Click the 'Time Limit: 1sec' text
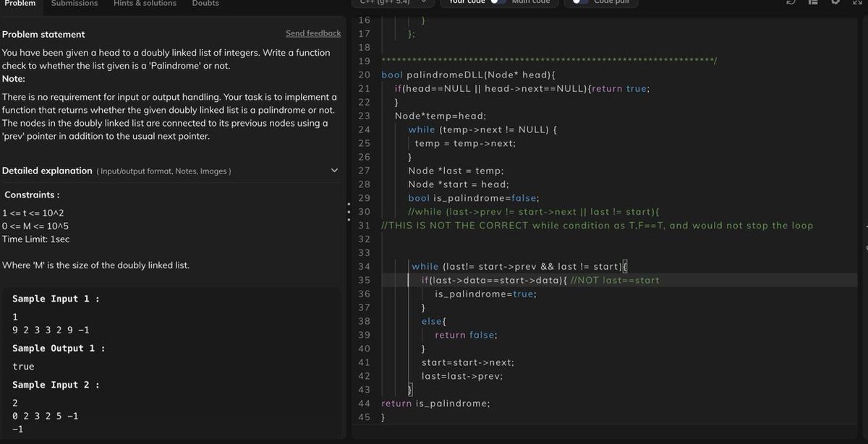This screenshot has height=444, width=868. (x=36, y=239)
